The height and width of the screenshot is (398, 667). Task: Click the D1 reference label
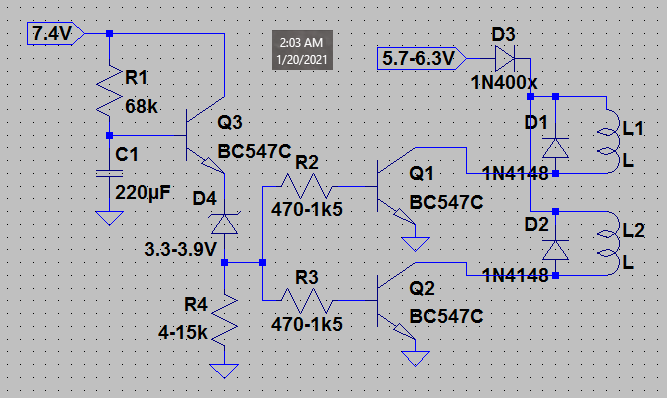536,122
